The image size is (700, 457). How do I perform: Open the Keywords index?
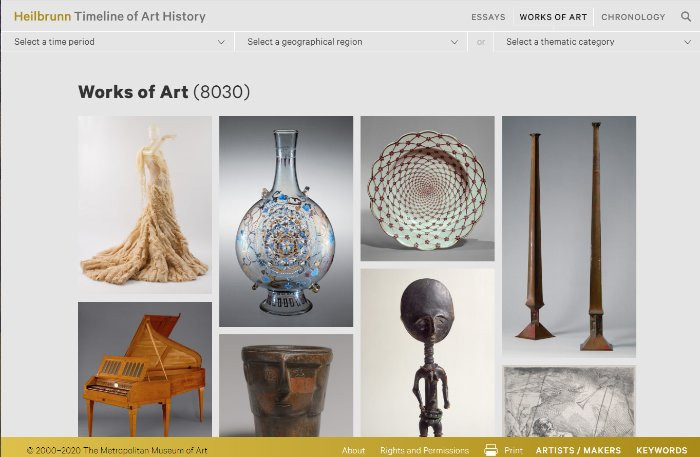[662, 450]
